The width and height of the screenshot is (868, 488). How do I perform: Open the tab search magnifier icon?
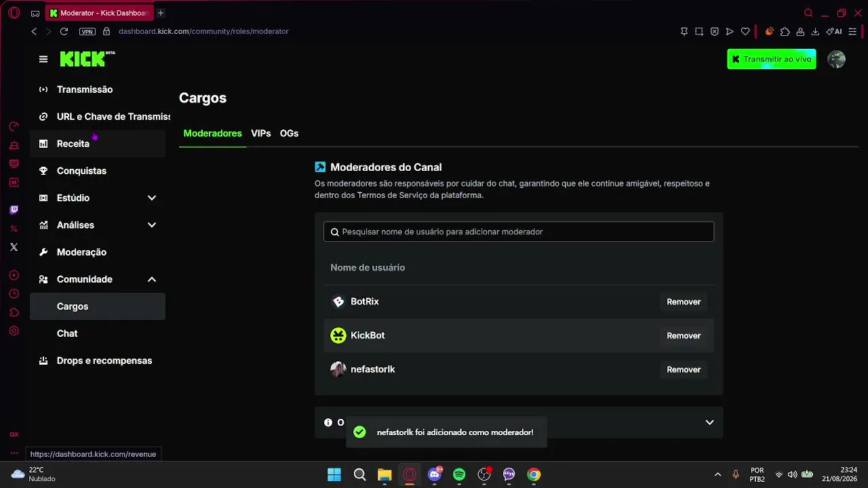(808, 13)
